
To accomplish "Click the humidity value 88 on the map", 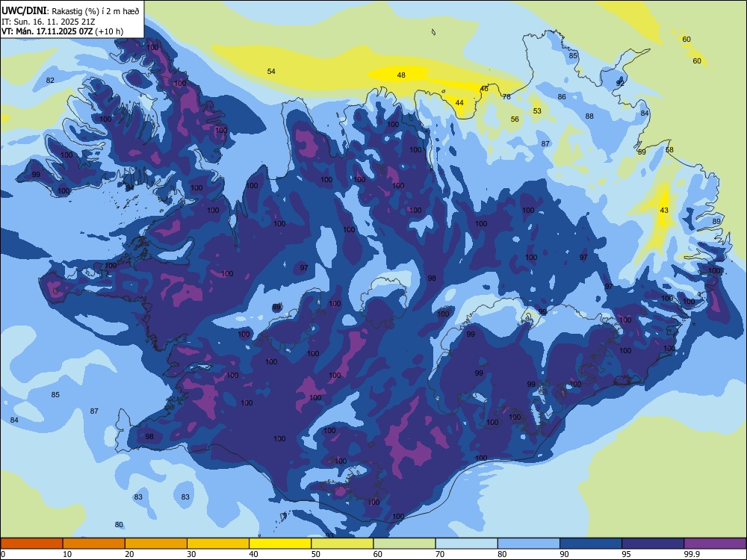I will 589,116.
